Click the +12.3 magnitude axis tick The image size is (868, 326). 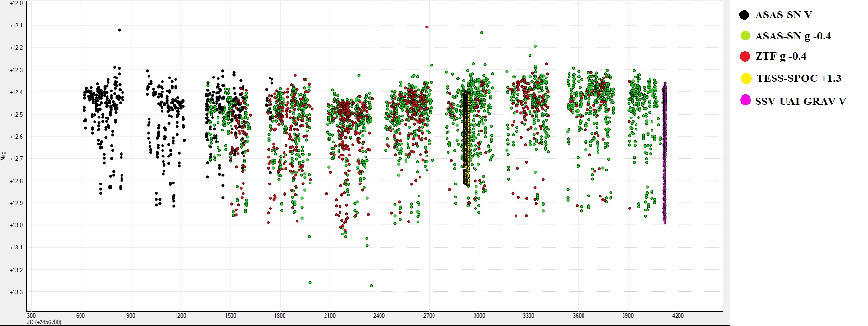(16, 70)
